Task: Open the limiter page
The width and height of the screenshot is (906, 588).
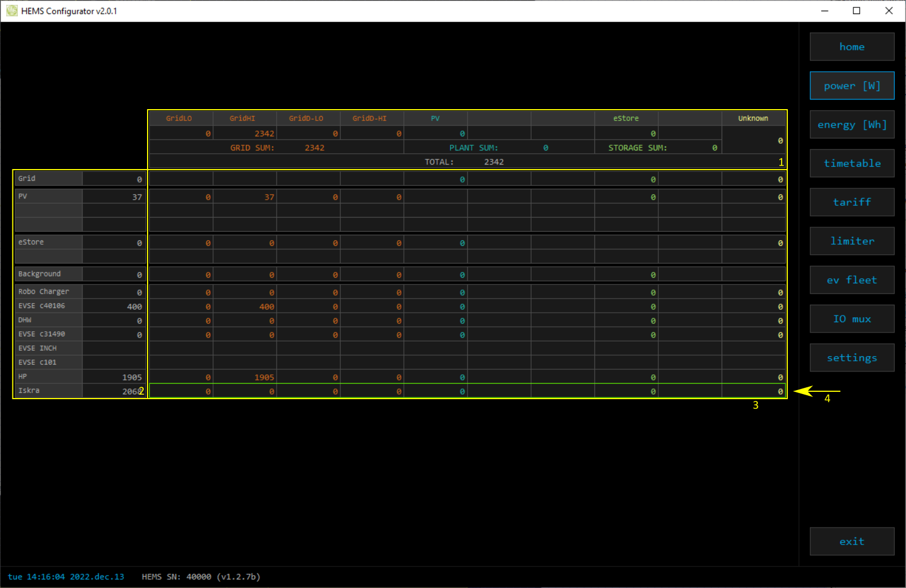Action: pyautogui.click(x=852, y=241)
